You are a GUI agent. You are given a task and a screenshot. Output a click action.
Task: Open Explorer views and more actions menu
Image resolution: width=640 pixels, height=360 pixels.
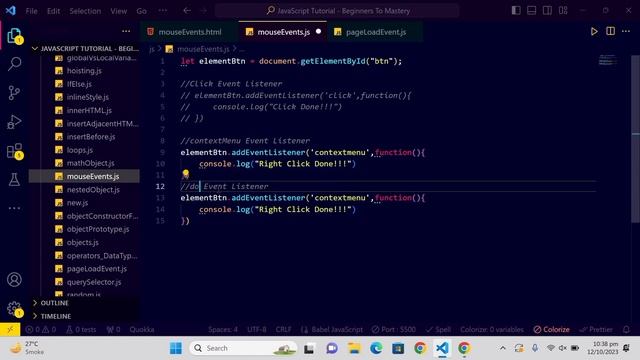click(126, 31)
